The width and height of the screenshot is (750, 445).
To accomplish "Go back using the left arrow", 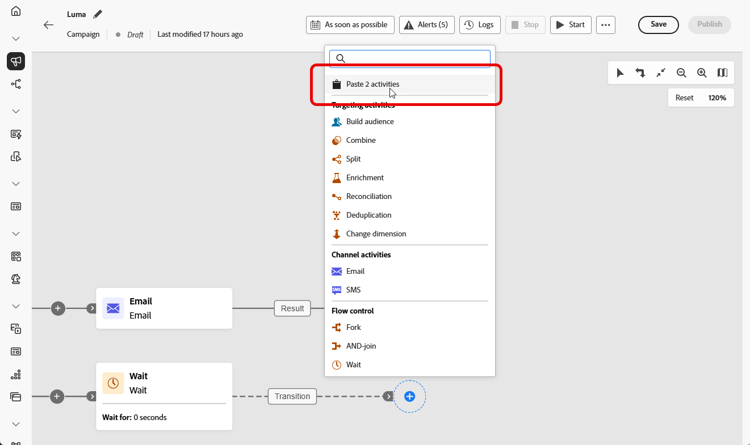I will [x=48, y=25].
